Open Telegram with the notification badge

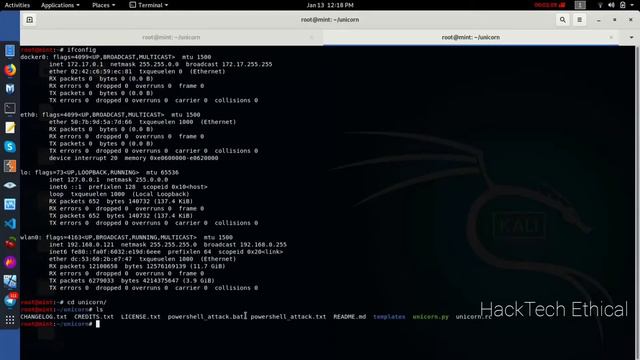[10, 300]
